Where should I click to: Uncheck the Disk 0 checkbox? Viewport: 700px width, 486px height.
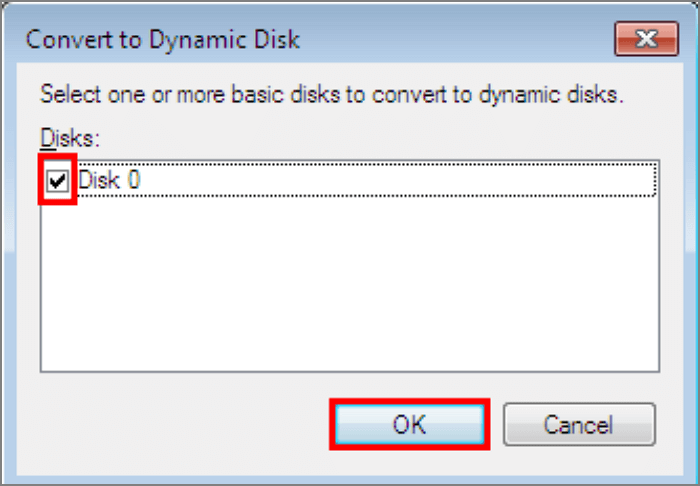point(59,181)
